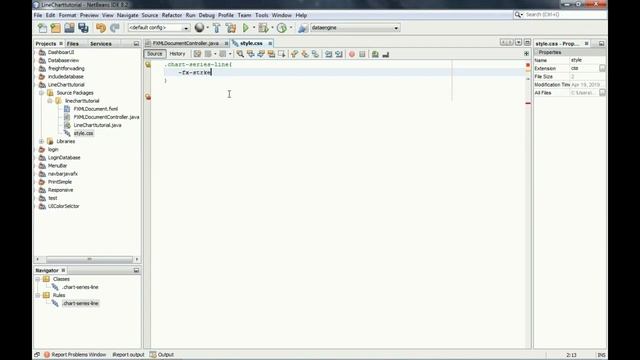Click the Last Edit icon in editor toolbar
640x360 pixels.
[x=197, y=54]
